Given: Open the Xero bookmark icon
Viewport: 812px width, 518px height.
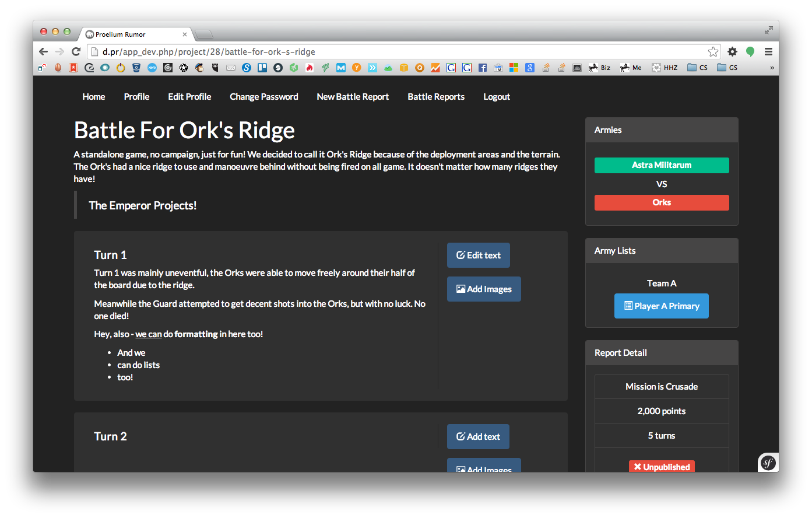Looking at the screenshot, I should (152, 68).
